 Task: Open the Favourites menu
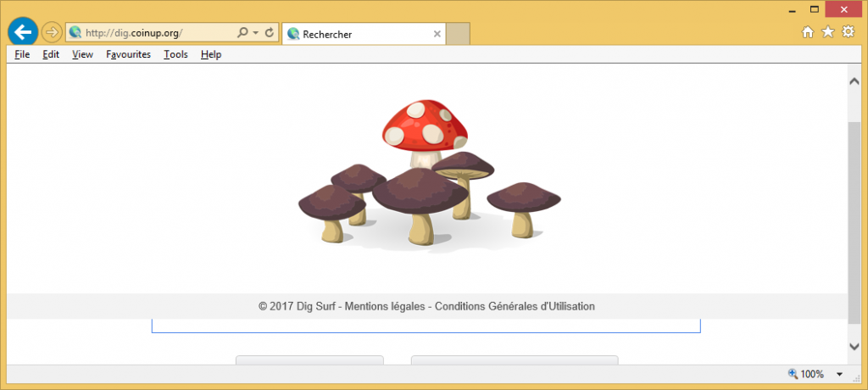(x=128, y=54)
